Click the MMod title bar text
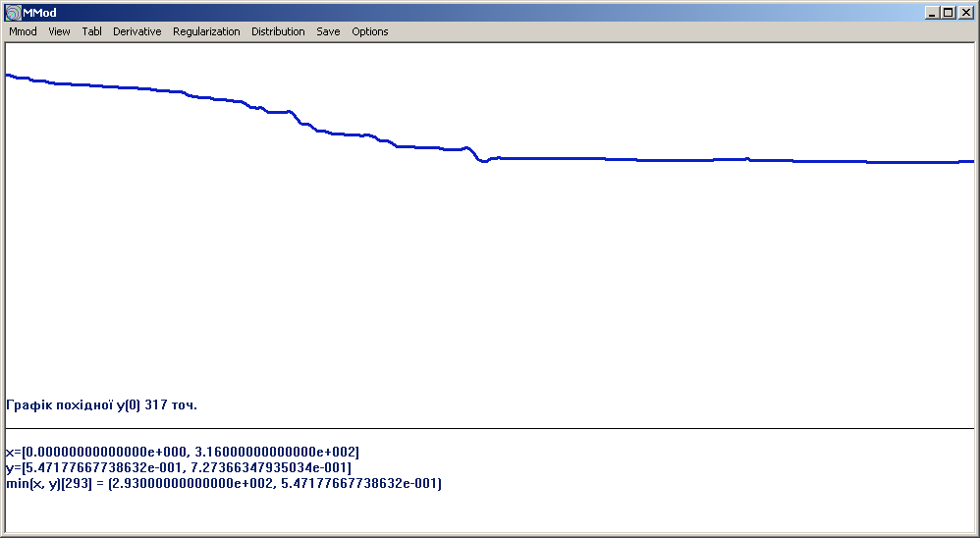 (x=39, y=13)
